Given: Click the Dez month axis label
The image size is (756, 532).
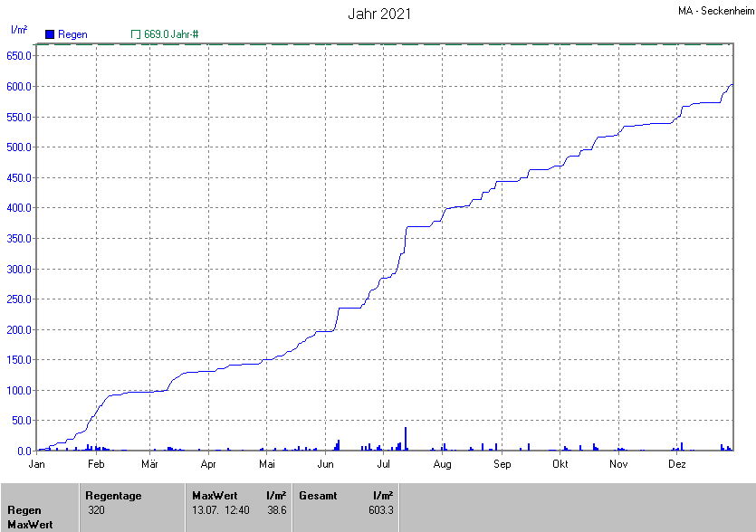Looking at the screenshot, I should 676,464.
